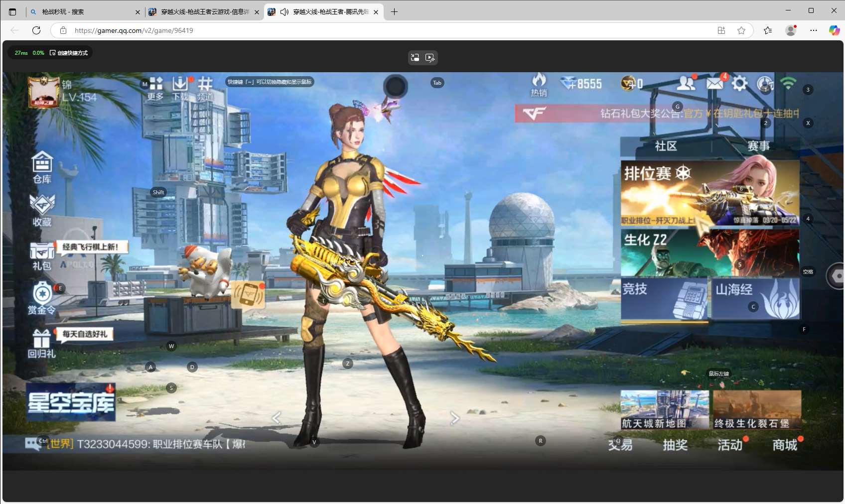Image resolution: width=845 pixels, height=504 pixels.
Task: Click the cloud game screen recording icon
Action: pyautogui.click(x=430, y=58)
